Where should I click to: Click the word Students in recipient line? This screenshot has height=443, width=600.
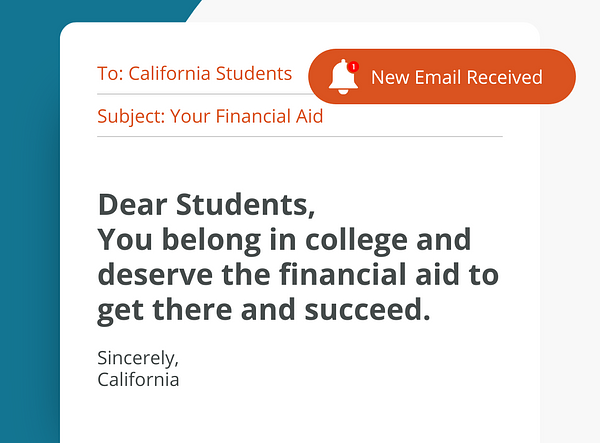click(x=254, y=73)
